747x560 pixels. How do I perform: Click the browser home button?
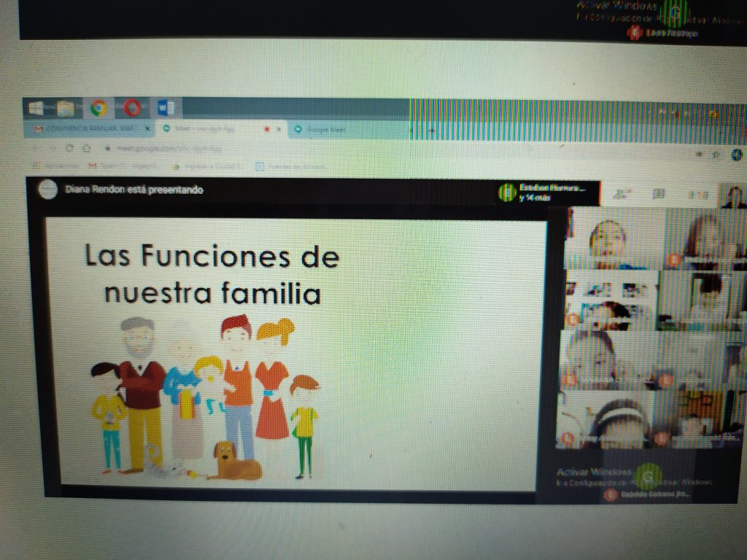[86, 147]
